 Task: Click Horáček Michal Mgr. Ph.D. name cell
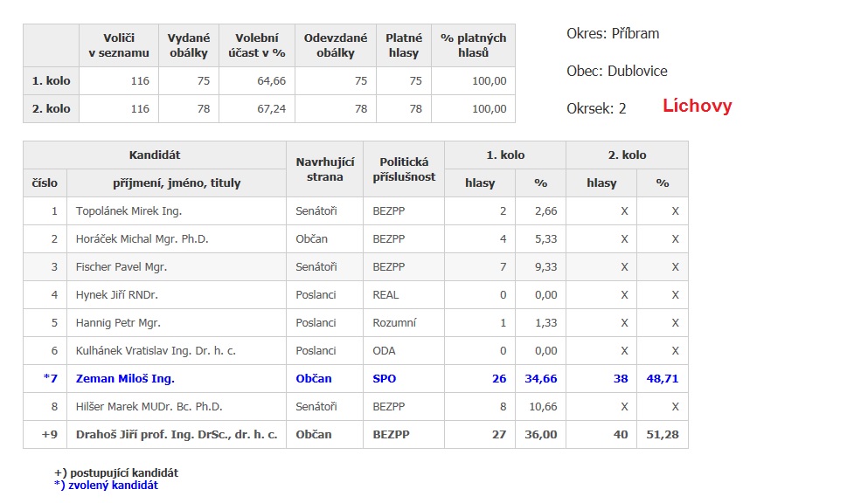pos(142,238)
